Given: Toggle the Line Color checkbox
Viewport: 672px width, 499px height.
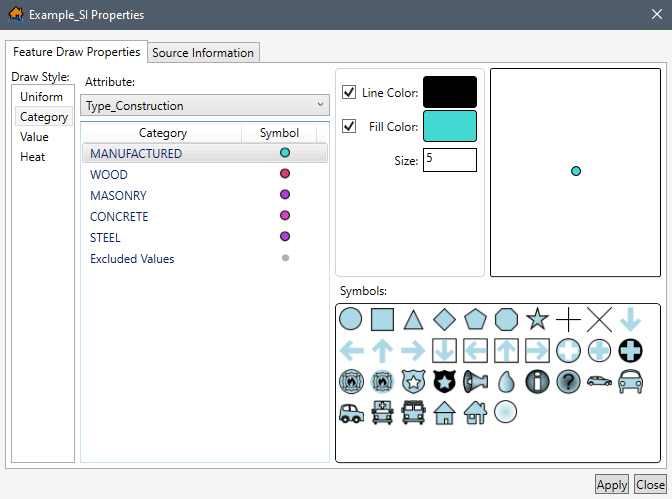Looking at the screenshot, I should [x=349, y=92].
